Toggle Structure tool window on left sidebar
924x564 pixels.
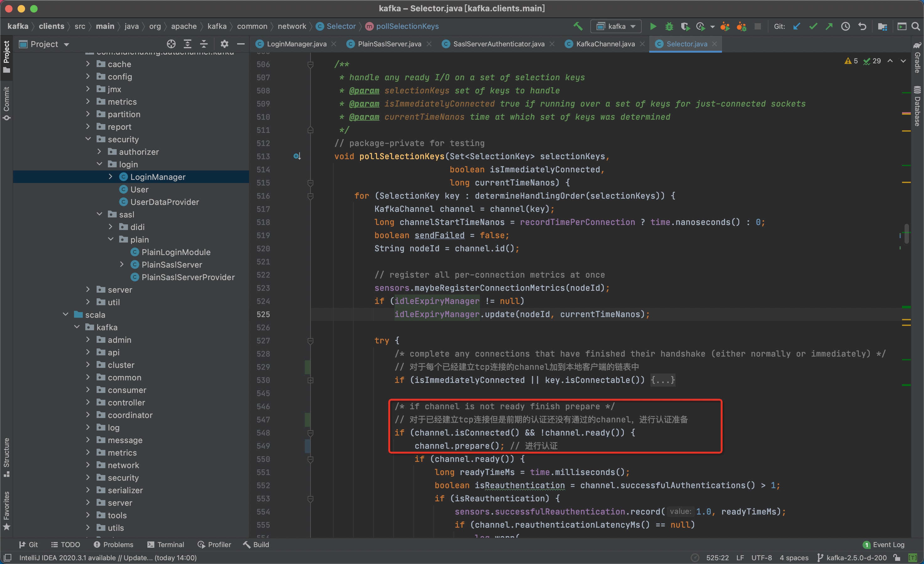pyautogui.click(x=6, y=457)
